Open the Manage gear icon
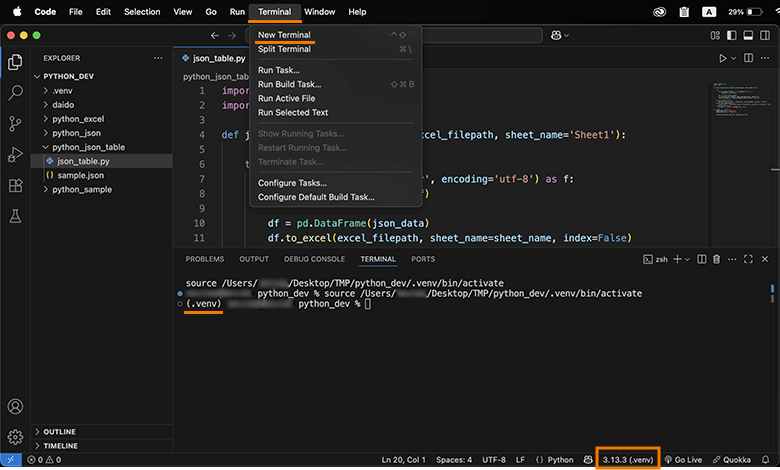 (x=15, y=437)
